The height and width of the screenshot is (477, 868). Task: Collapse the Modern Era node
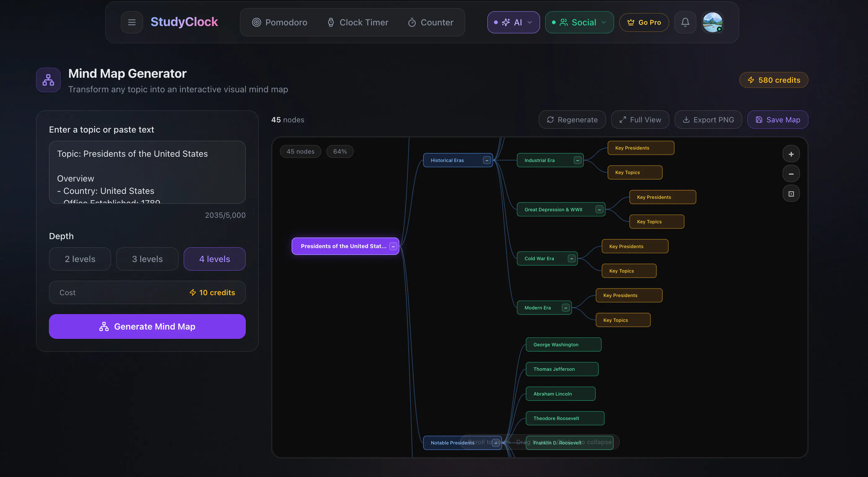point(566,308)
